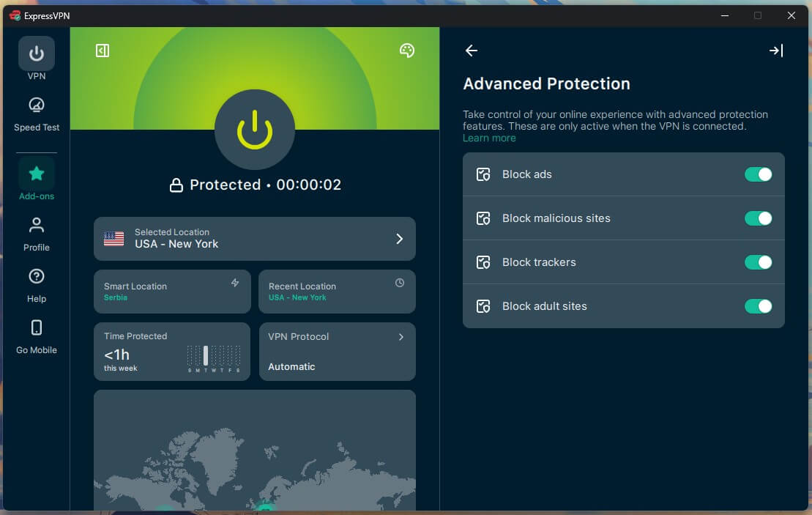
Task: Open Help question mark icon
Action: point(37,276)
